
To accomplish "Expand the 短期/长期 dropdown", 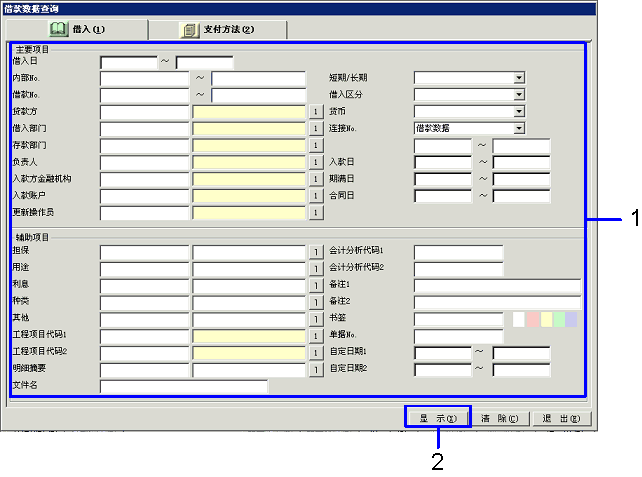I will [519, 78].
